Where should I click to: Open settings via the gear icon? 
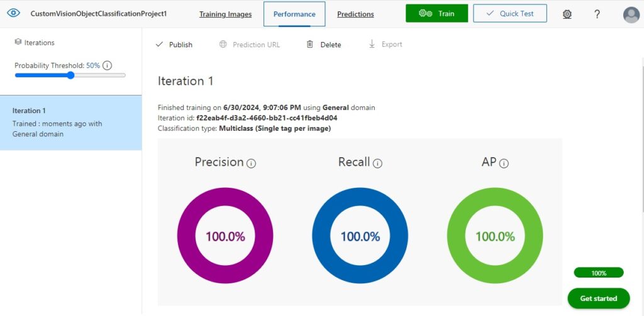point(567,14)
